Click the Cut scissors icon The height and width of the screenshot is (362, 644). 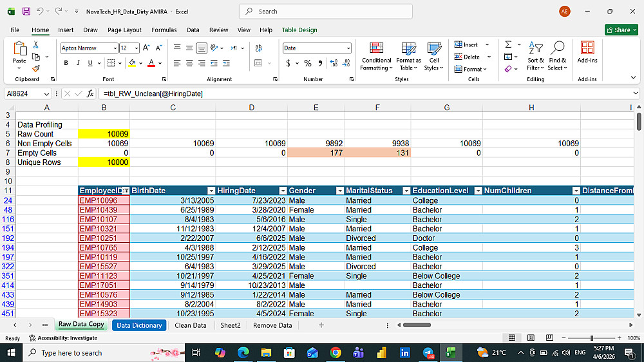click(36, 45)
